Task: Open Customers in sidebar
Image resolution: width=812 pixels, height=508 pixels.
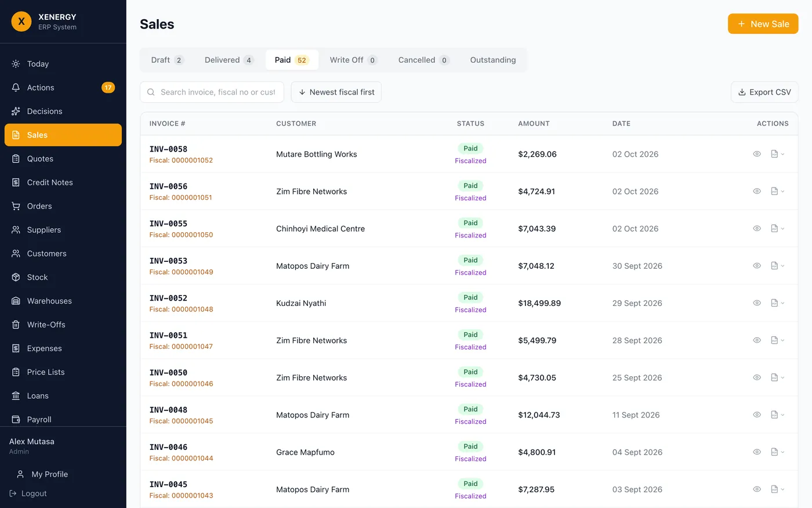Action: 63,254
